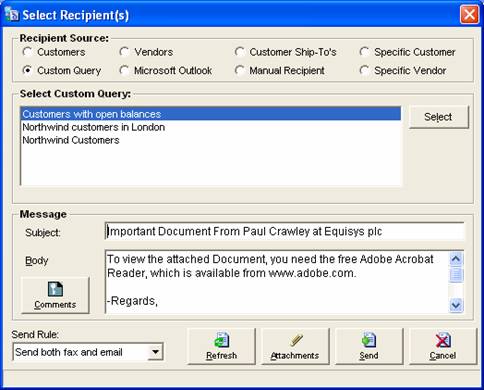Choose 'Northwind customers in London' query
Screen dimensions: 484x390
211,127
